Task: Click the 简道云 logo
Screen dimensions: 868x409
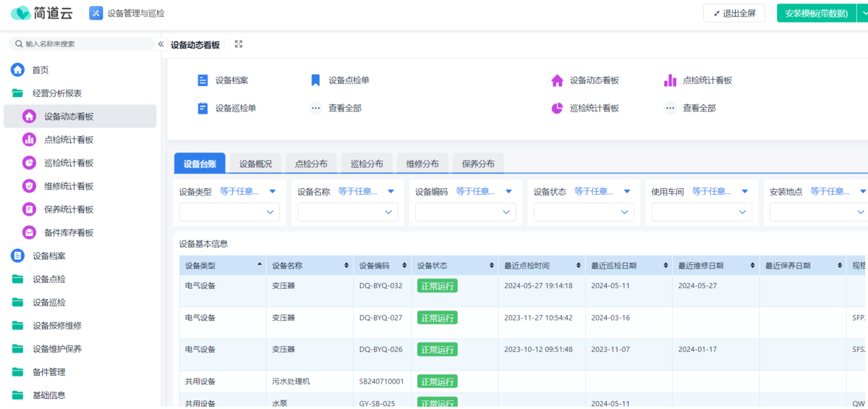Action: click(x=42, y=13)
